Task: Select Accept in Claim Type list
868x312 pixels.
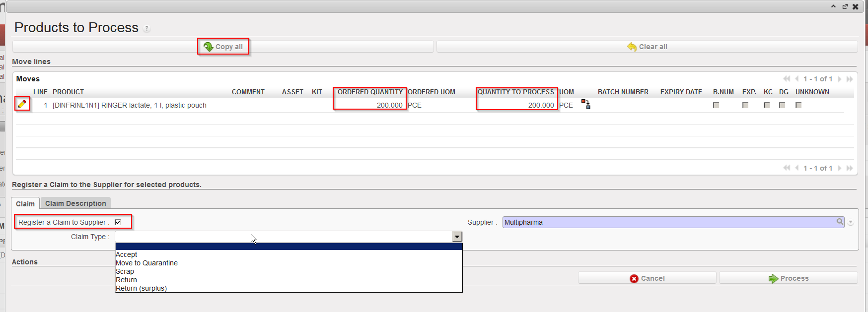Action: (289, 254)
